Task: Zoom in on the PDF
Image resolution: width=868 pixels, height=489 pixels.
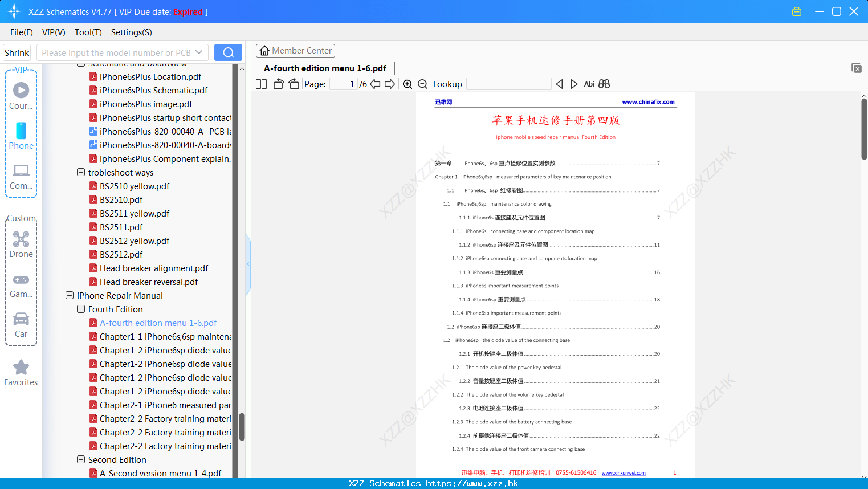Action: (x=407, y=84)
